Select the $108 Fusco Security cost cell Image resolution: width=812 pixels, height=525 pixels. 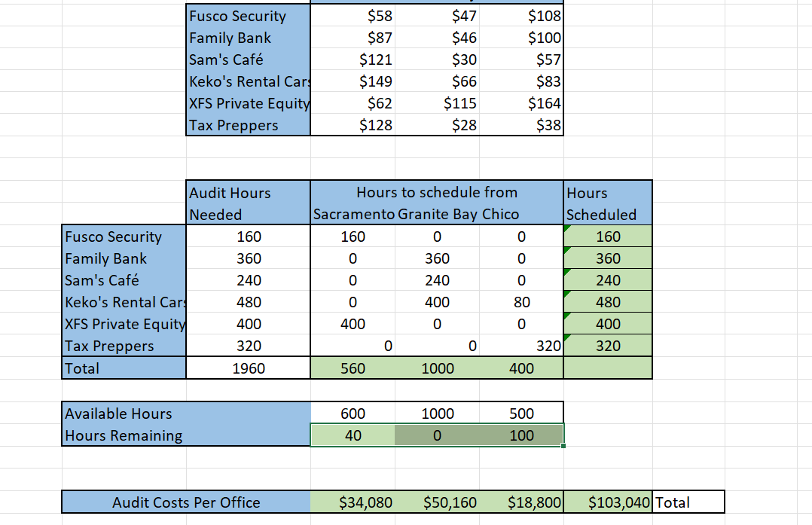pos(521,16)
